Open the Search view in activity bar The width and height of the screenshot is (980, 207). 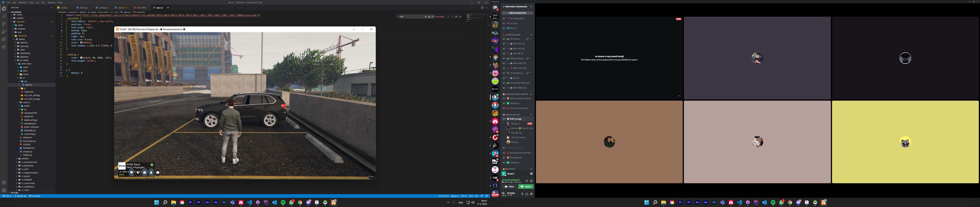pyautogui.click(x=4, y=16)
